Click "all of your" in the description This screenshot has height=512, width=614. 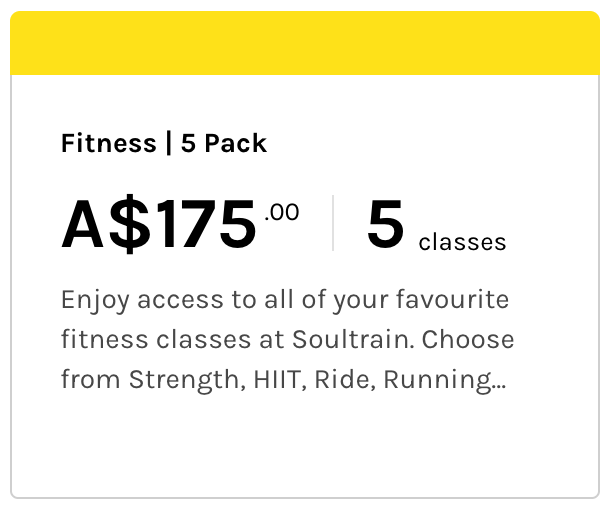coord(288,299)
